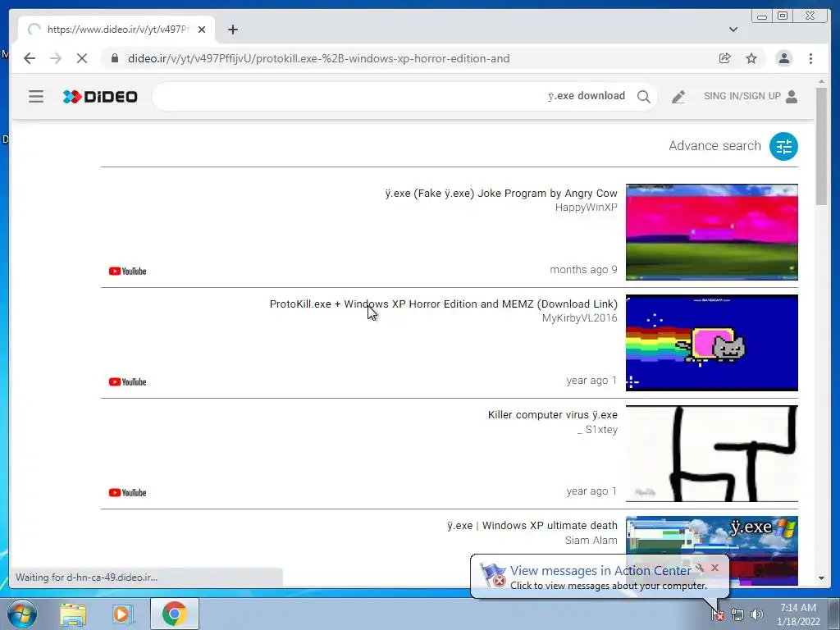Close the Action Center notification balloon

[714, 568]
